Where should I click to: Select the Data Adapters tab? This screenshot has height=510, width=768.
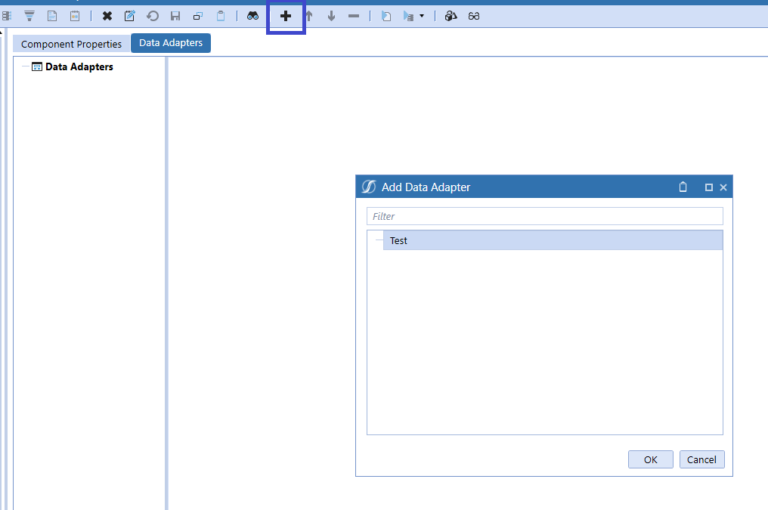[171, 43]
